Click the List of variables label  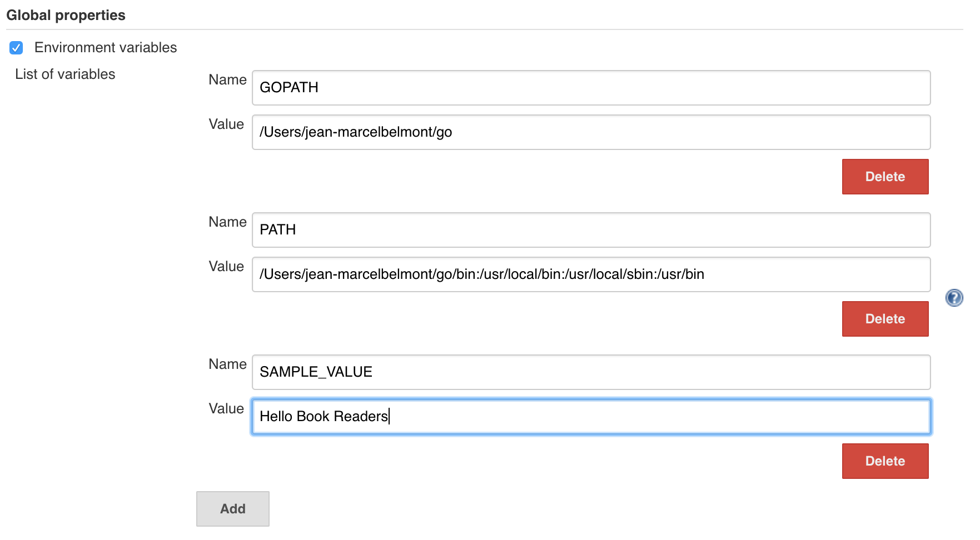(x=65, y=74)
